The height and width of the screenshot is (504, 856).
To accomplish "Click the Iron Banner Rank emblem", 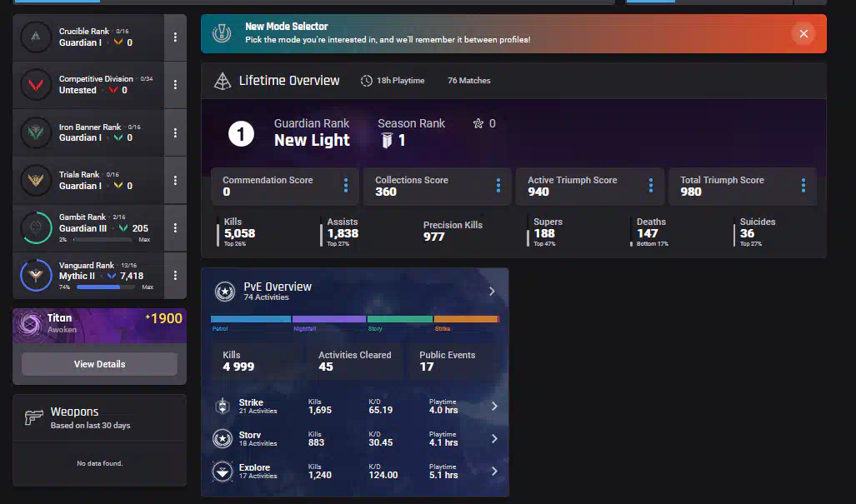I will click(x=36, y=132).
